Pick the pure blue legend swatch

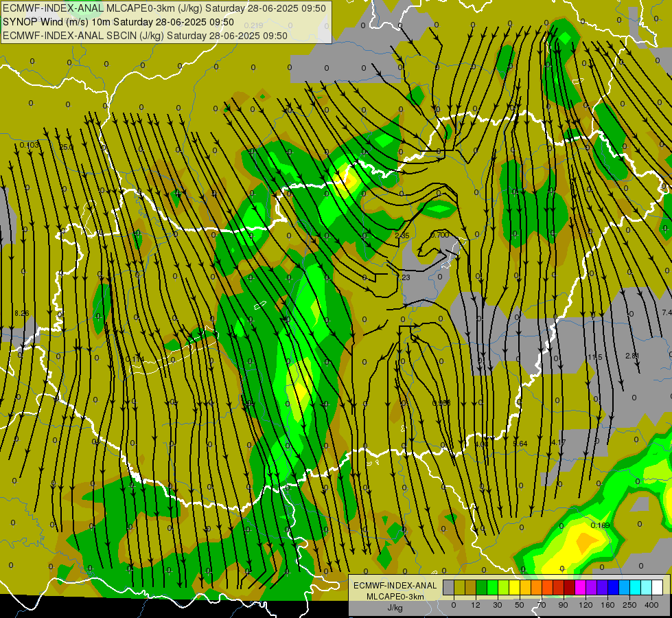click(613, 588)
